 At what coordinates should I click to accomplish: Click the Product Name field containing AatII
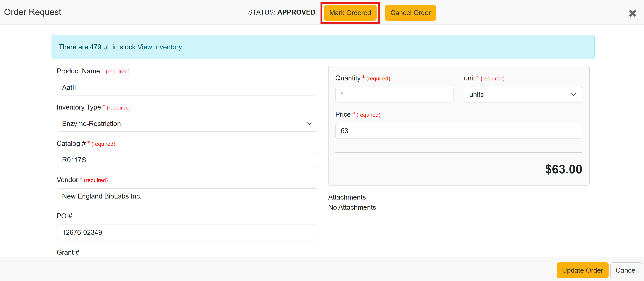[187, 87]
